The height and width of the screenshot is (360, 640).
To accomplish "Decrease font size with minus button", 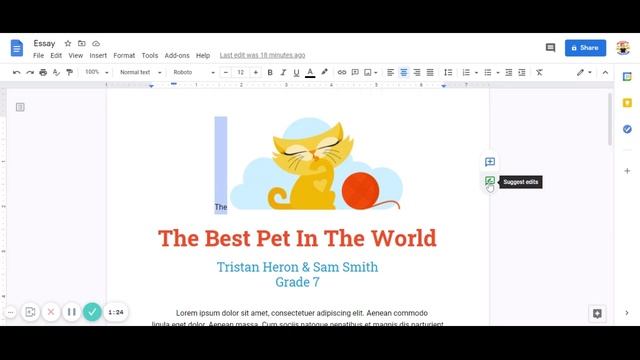I will click(226, 72).
